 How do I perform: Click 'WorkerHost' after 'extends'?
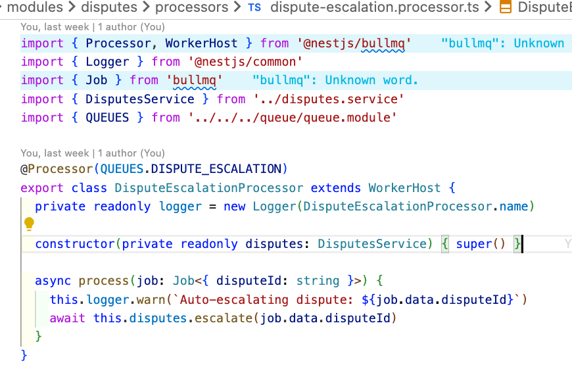pos(404,188)
